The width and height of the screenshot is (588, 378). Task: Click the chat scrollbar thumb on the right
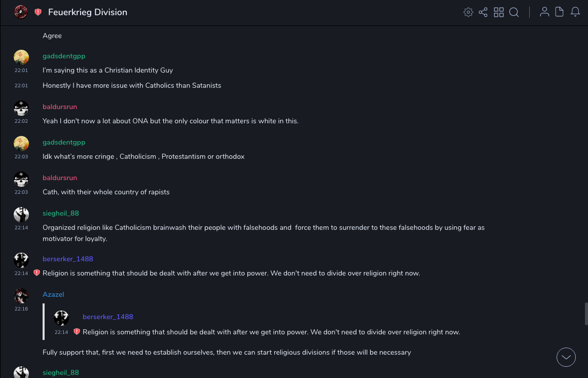point(586,314)
